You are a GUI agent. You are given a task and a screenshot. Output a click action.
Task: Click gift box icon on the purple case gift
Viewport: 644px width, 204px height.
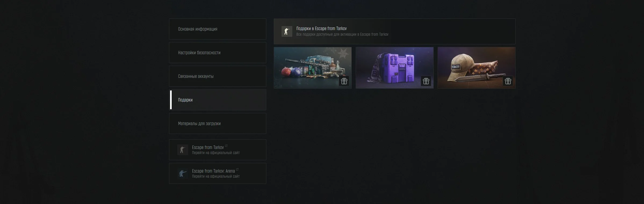[x=426, y=81]
